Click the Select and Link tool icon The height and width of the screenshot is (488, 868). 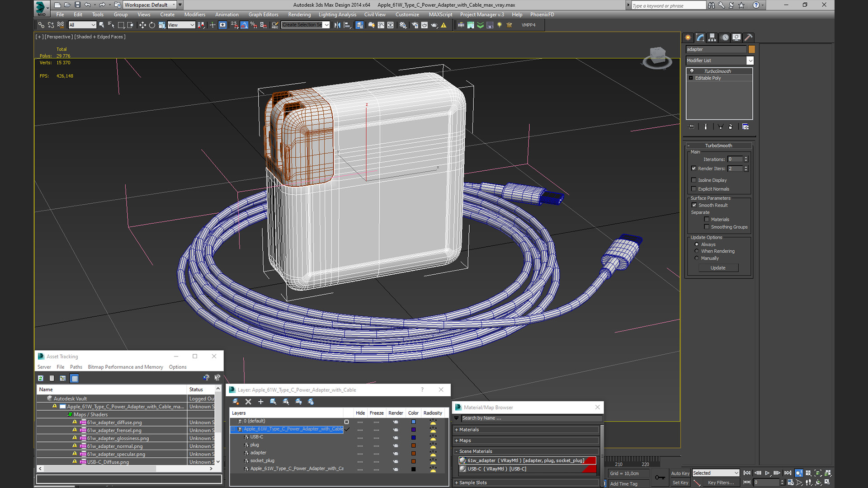41,25
